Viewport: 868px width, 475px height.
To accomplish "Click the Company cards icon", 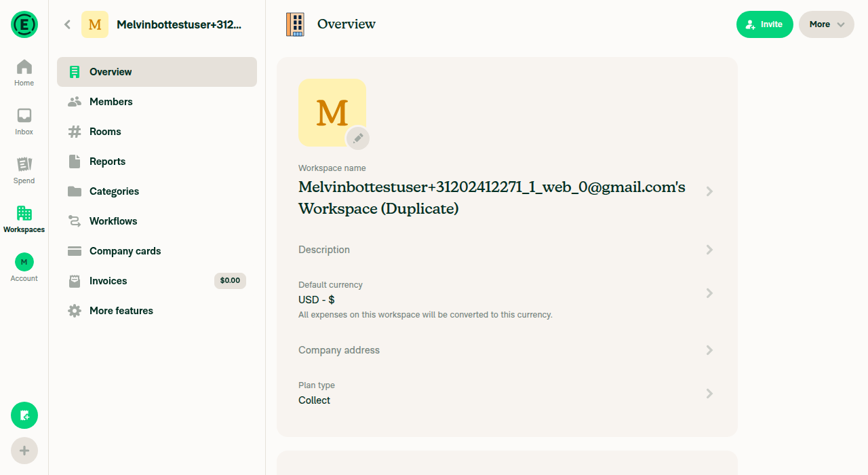I will (x=75, y=251).
